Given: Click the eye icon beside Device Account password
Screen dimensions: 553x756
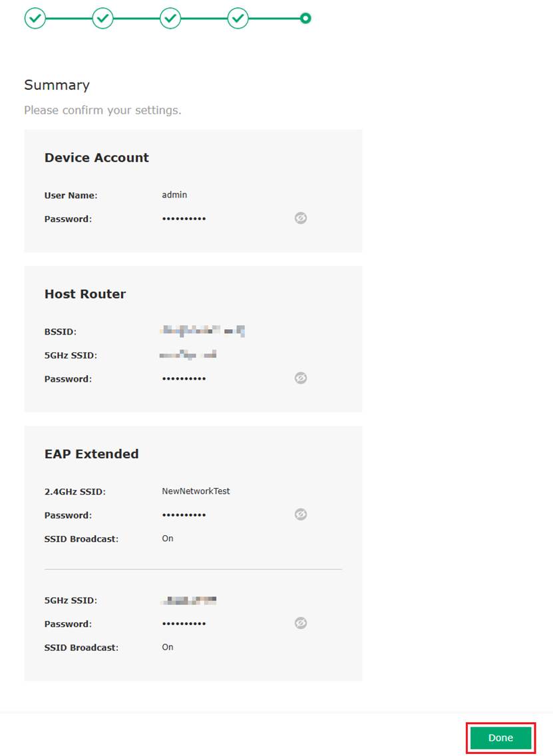Looking at the screenshot, I should [300, 218].
